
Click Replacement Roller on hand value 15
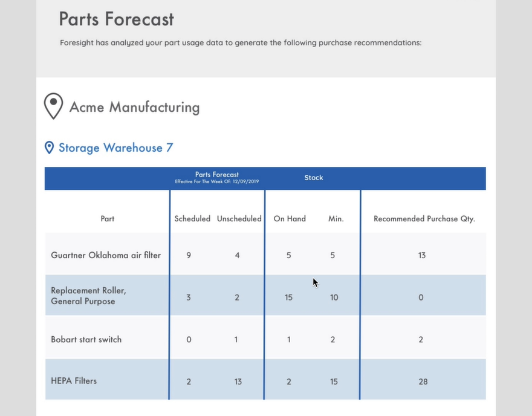tap(288, 297)
